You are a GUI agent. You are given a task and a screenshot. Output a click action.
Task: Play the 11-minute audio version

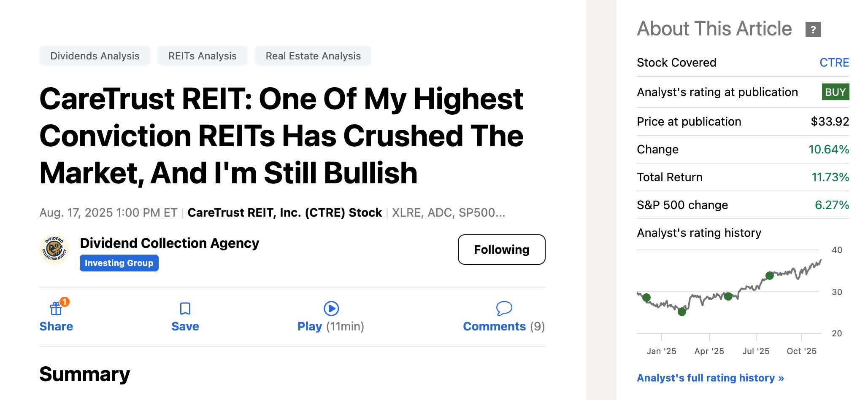(332, 309)
